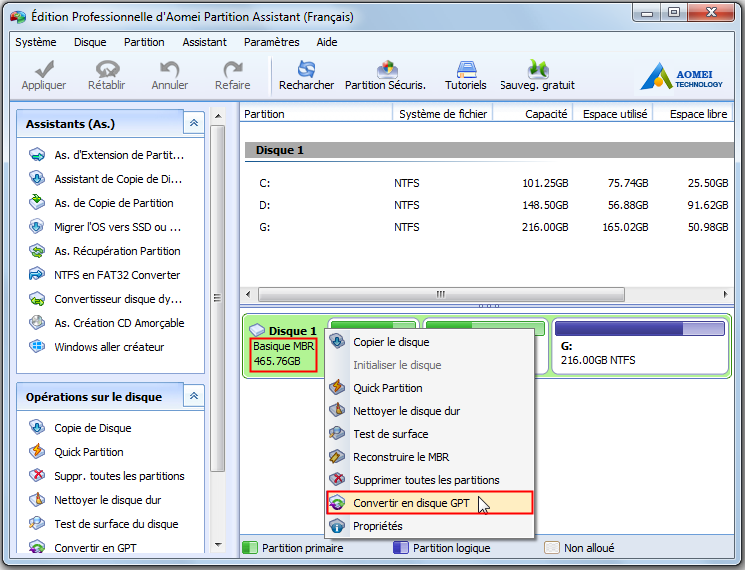Select the G: partition row
745x570 pixels.
click(x=489, y=227)
